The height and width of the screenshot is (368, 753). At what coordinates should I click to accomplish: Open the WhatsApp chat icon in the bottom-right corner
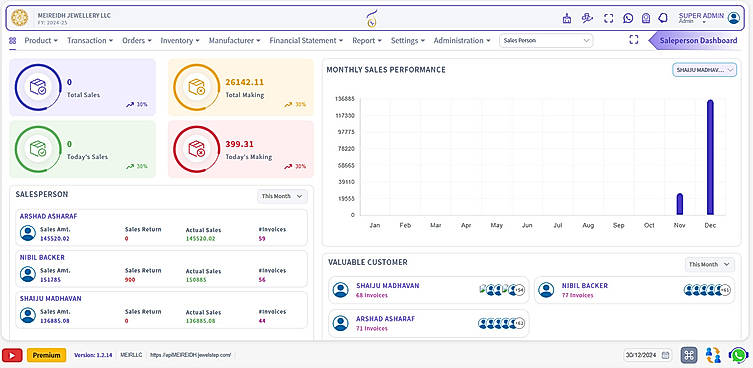pos(738,355)
